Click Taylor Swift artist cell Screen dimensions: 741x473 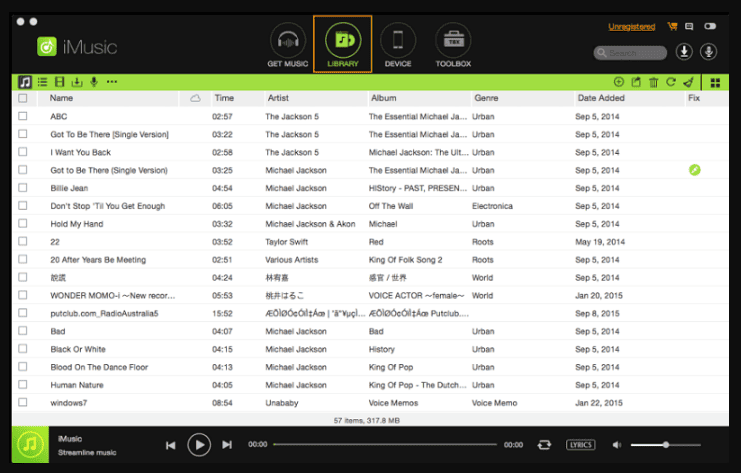(x=286, y=242)
